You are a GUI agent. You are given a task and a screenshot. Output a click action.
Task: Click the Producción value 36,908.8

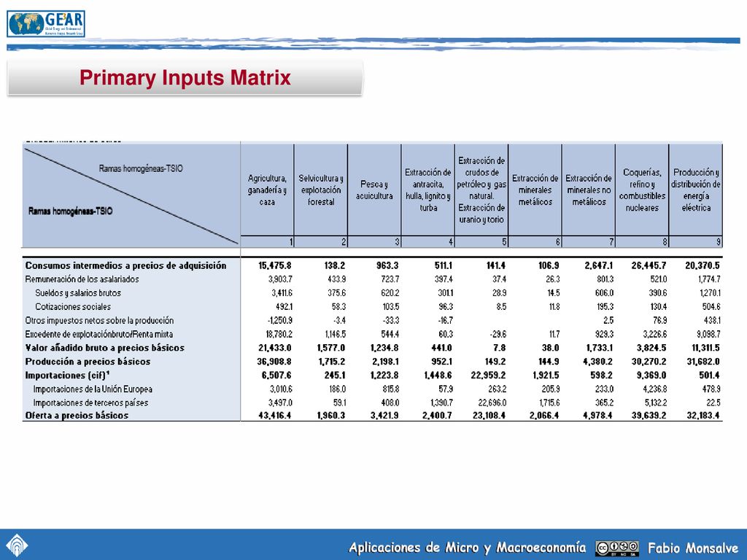tap(274, 362)
